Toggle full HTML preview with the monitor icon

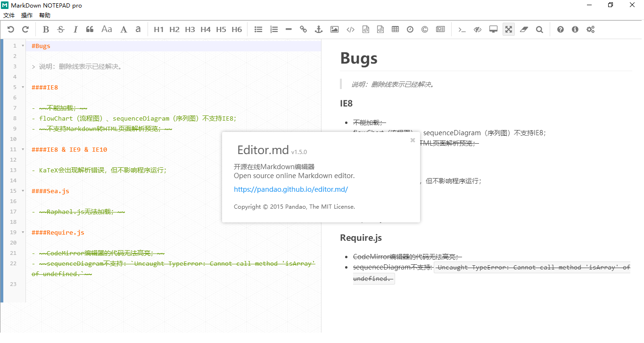pyautogui.click(x=493, y=29)
